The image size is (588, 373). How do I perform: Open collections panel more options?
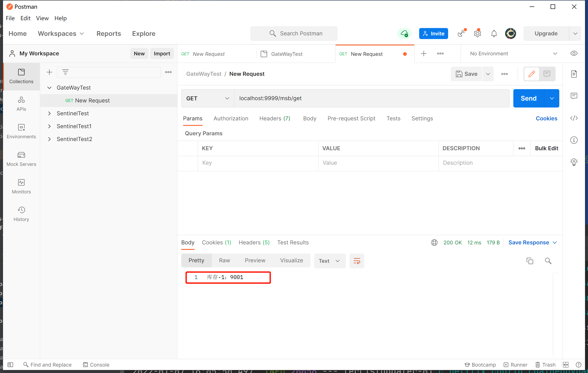168,72
